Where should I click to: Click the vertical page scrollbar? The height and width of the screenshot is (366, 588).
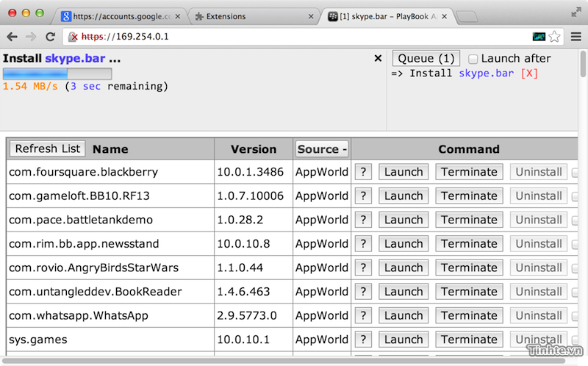coord(583,64)
